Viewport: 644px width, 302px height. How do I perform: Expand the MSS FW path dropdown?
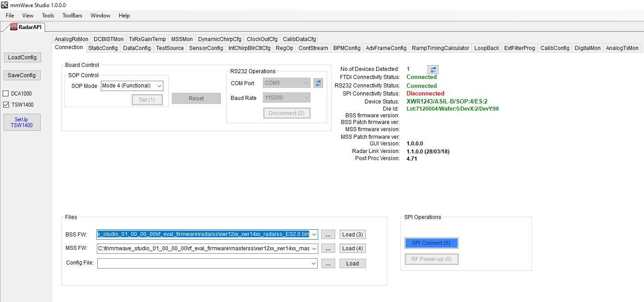(314, 248)
